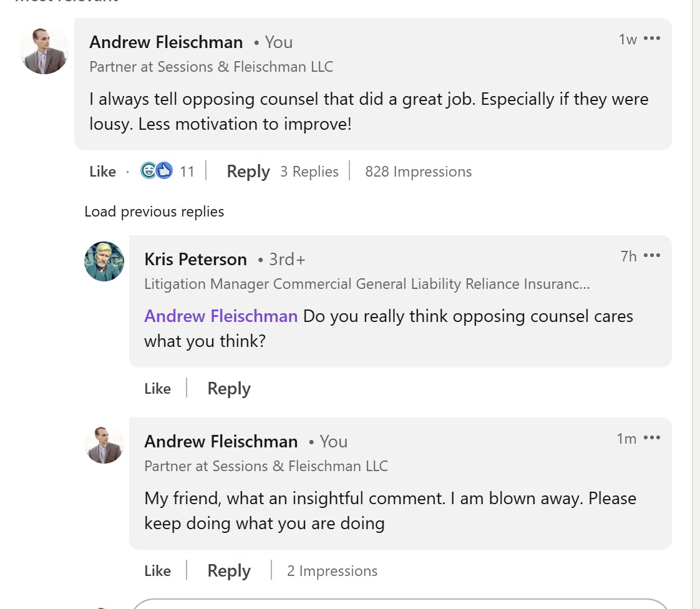Open three-dot menu on Andrew's 1m reply
Screen dimensions: 700x609
tap(652, 437)
